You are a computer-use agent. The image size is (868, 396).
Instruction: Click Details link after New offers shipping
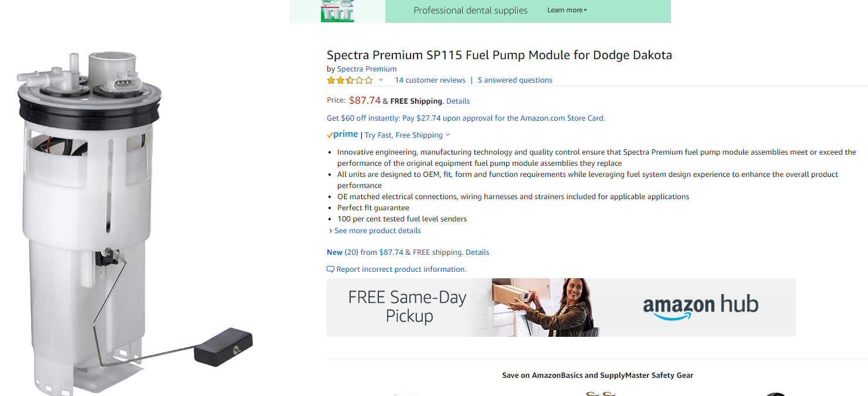[477, 252]
